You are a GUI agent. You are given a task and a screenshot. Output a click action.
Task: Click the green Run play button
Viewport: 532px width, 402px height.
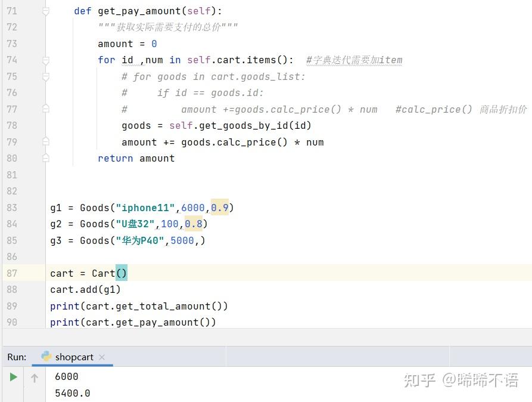13,377
